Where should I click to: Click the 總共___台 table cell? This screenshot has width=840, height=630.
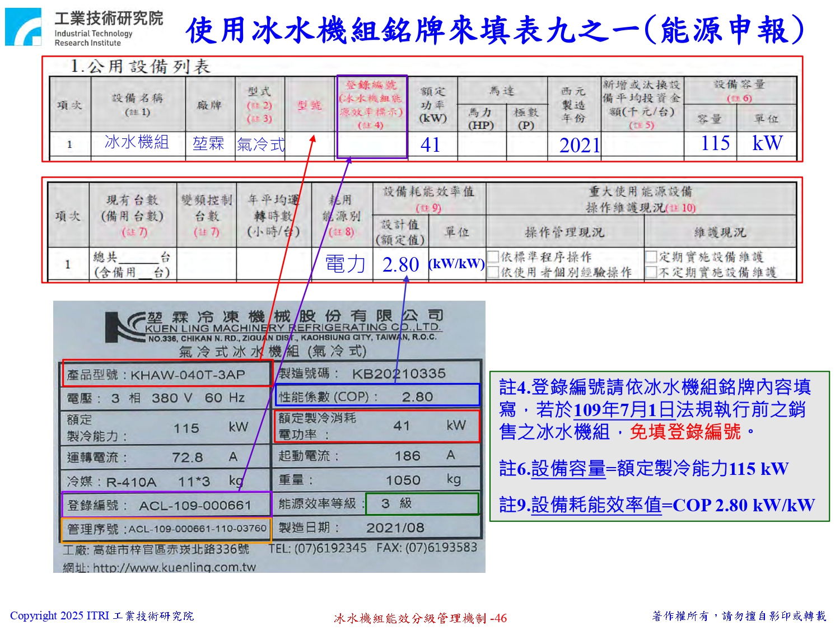[133, 264]
